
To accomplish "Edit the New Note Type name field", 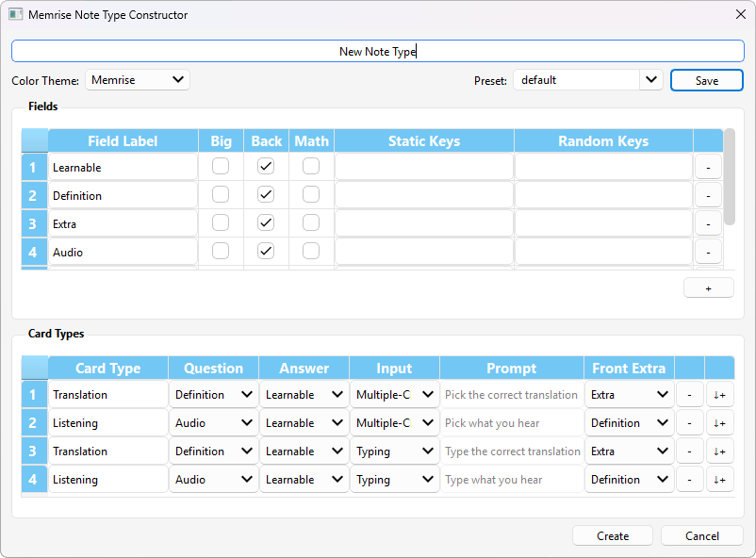I will tap(378, 51).
